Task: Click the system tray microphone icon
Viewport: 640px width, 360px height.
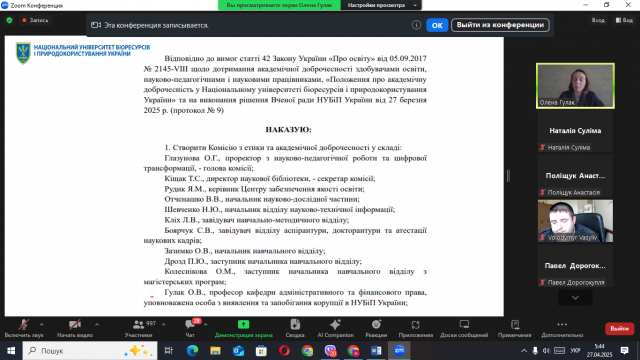Action: coord(535,351)
